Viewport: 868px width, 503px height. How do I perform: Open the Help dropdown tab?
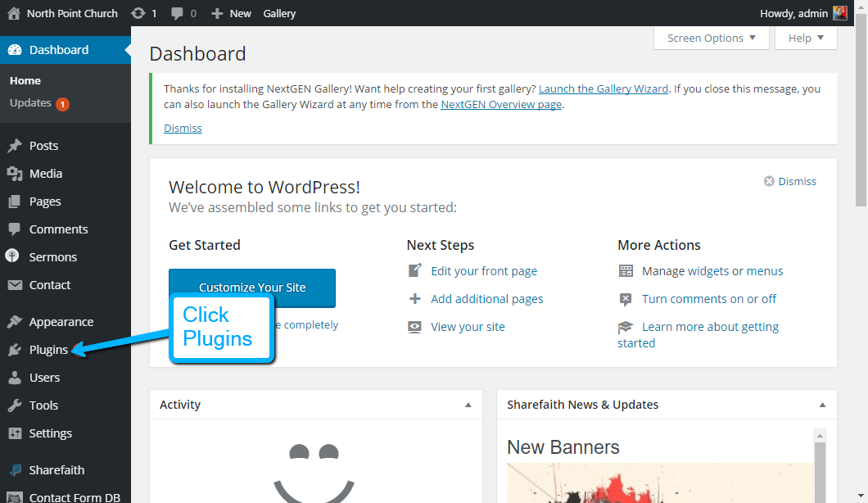[x=806, y=38]
